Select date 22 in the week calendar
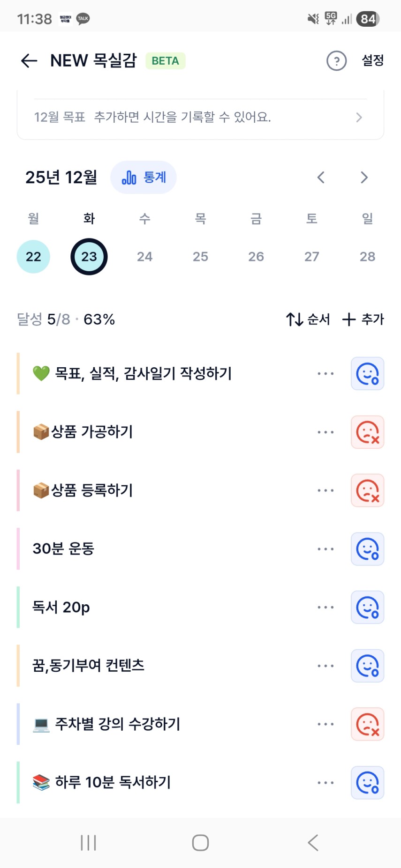 pyautogui.click(x=33, y=257)
